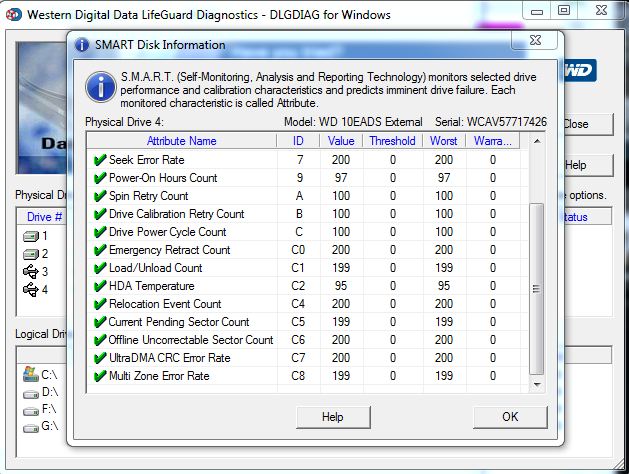Click the attribute list scroll down arrow
Viewport: 629px width, 474px height.
coord(537,385)
